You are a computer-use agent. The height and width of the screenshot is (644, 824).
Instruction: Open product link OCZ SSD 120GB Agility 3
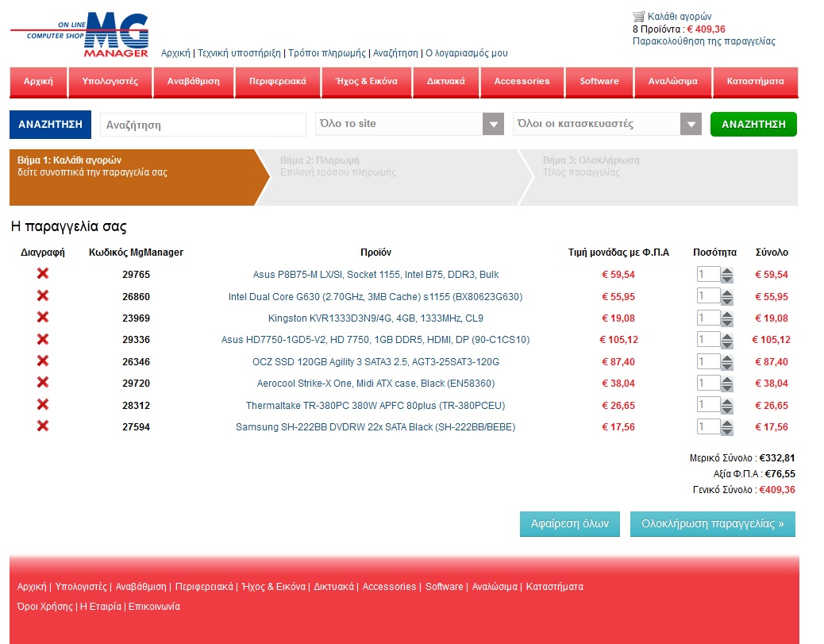pos(375,361)
